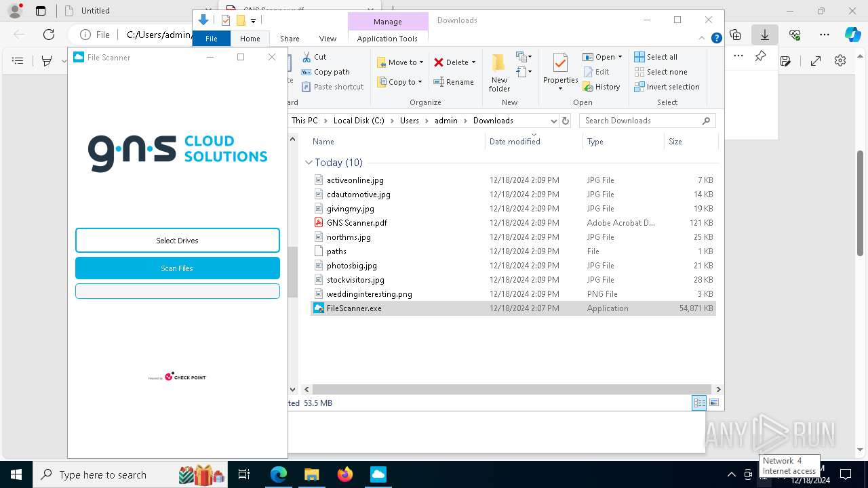The width and height of the screenshot is (868, 488).
Task: Collapse the Explorer ribbon with chevron
Action: pyautogui.click(x=703, y=39)
